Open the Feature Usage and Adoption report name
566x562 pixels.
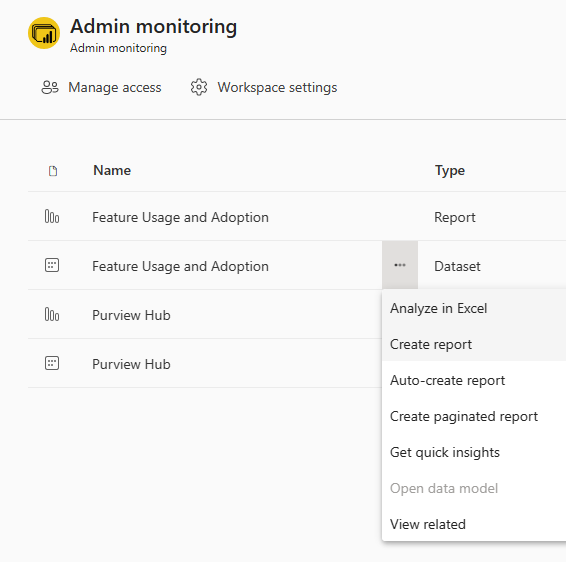pos(180,217)
